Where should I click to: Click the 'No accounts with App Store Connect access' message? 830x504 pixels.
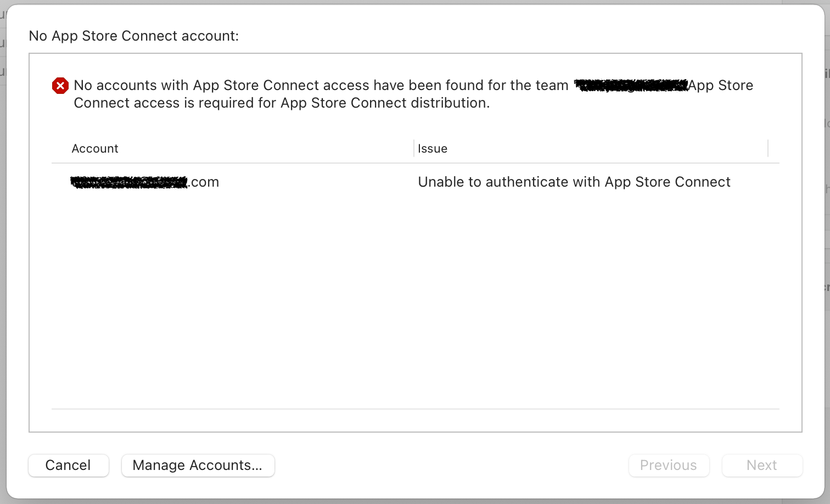(x=413, y=94)
